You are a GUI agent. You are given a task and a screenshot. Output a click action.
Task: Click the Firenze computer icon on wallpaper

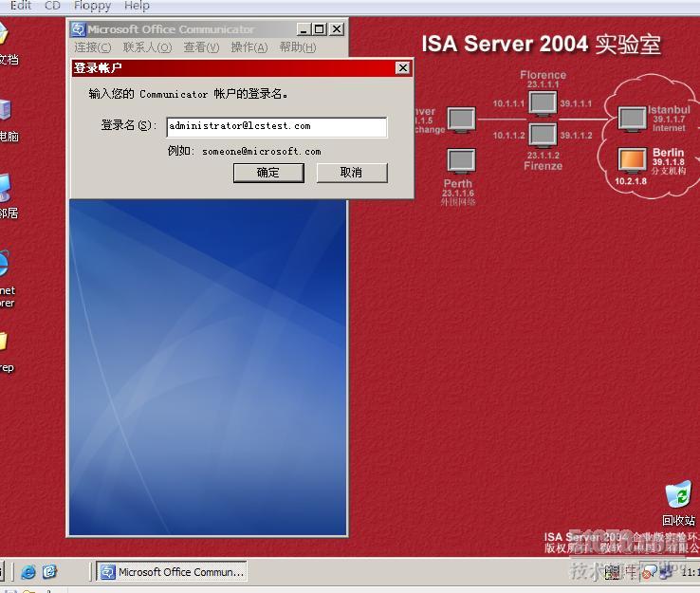click(x=543, y=136)
